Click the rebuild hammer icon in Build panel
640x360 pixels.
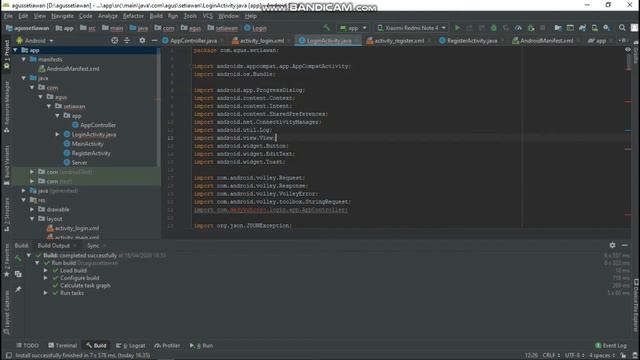pos(18,258)
